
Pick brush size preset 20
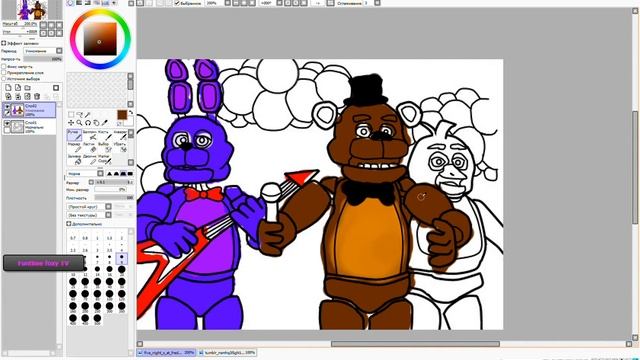122,270
